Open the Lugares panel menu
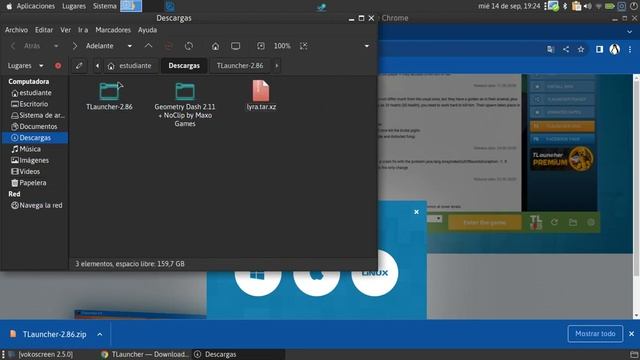The height and width of the screenshot is (360, 640). (x=74, y=6)
